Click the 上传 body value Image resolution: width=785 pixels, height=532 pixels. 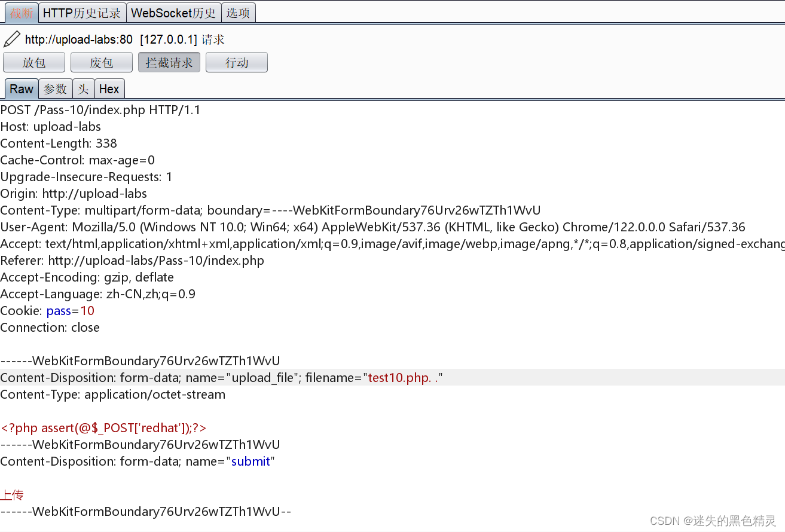[x=12, y=495]
